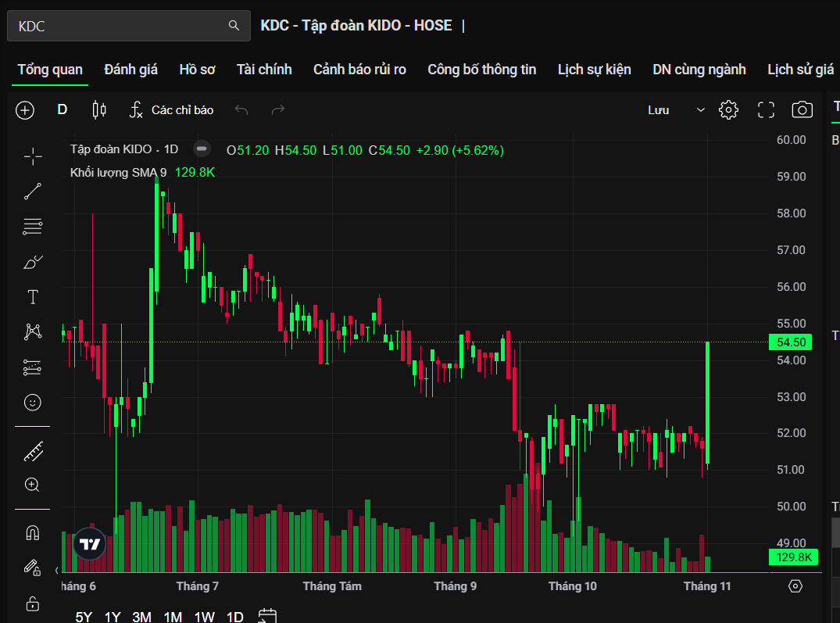
Task: Switch to the Tài chính tab
Action: 264,70
